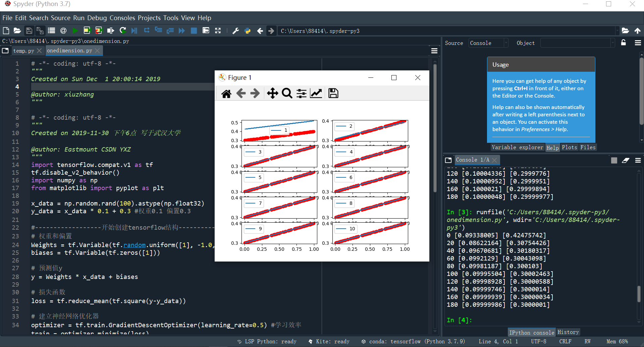Viewport: 644px width, 347px height.
Task: Click the @ symbol finder icon
Action: click(63, 31)
